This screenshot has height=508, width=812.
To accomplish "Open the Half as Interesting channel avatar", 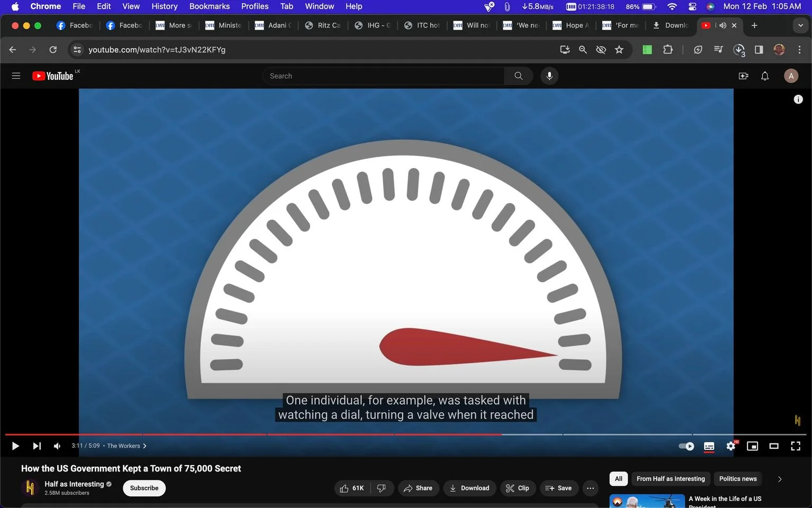I will pyautogui.click(x=30, y=487).
